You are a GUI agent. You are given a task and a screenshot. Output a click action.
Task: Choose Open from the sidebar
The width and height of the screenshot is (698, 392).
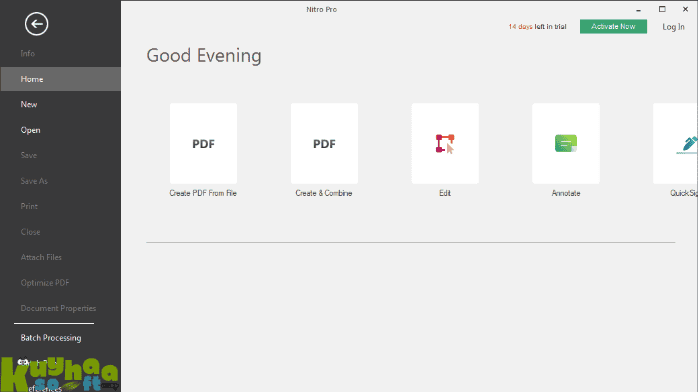30,130
